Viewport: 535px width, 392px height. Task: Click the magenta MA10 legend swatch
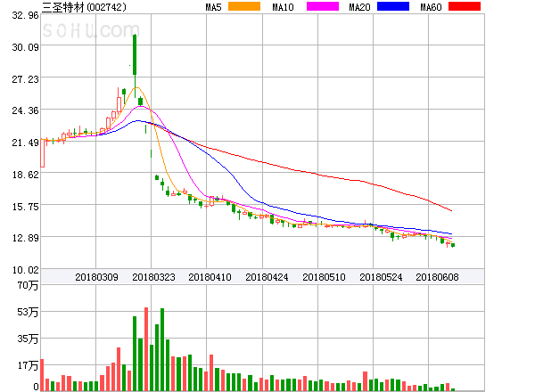click(x=323, y=6)
